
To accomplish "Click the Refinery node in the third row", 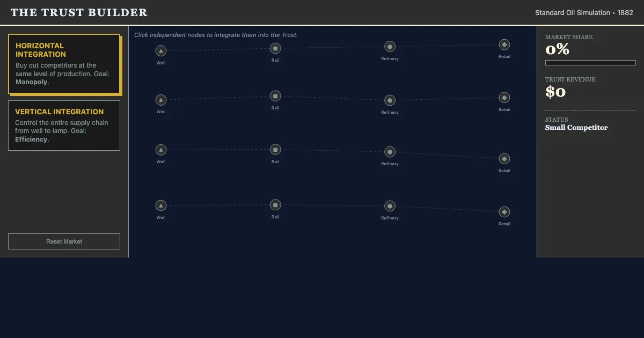I will (390, 152).
